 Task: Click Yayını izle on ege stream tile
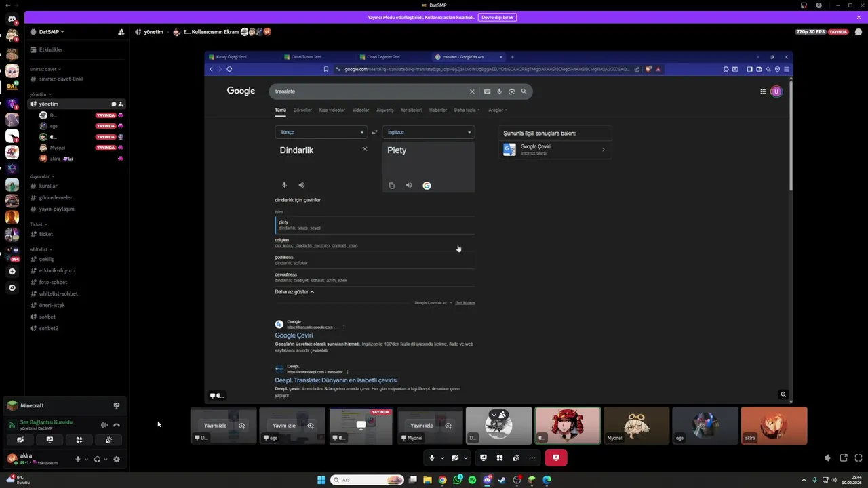(283, 426)
